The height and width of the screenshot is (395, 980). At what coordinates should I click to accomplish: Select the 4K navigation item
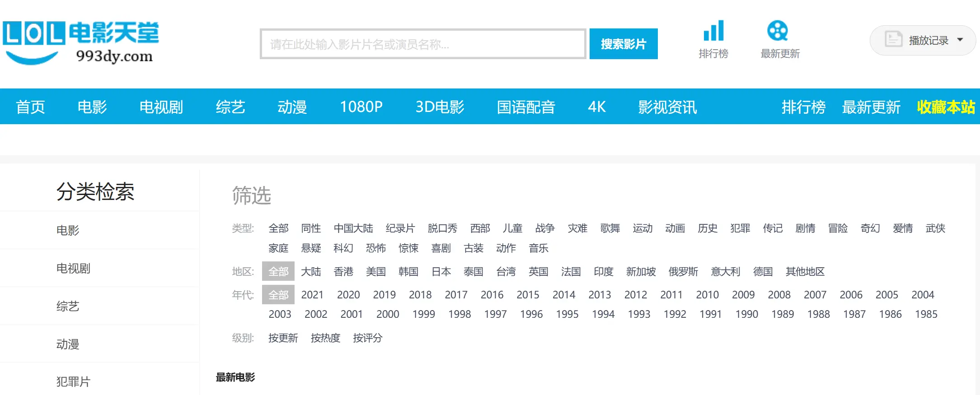(x=596, y=107)
